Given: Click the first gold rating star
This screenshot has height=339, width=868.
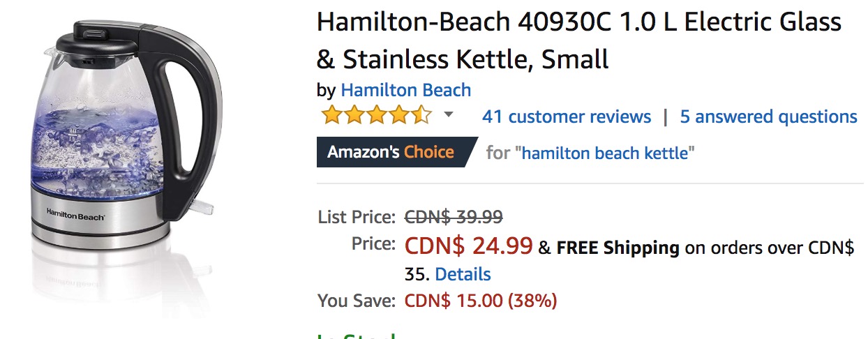Looking at the screenshot, I should [332, 116].
